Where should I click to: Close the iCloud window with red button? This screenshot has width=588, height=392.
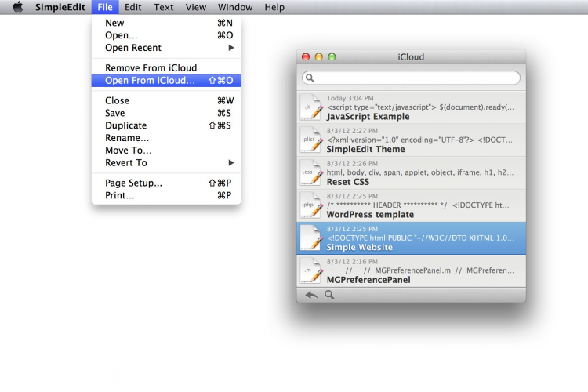[x=306, y=56]
